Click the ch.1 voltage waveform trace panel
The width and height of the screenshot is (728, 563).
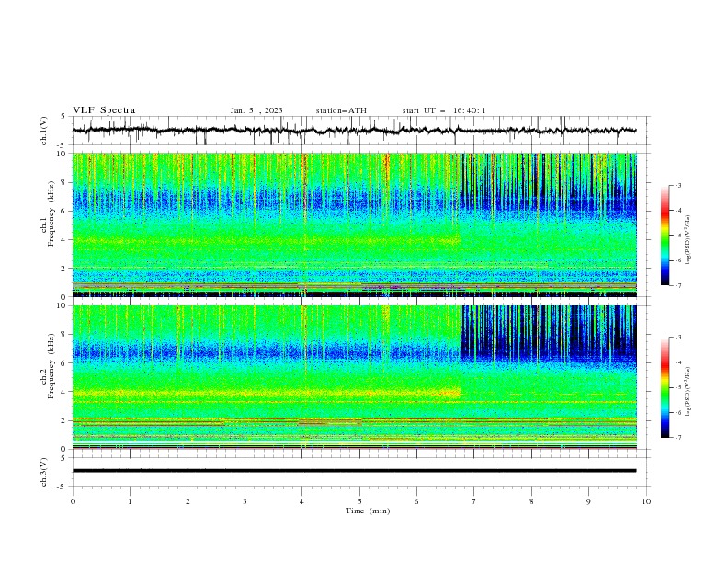click(x=361, y=131)
